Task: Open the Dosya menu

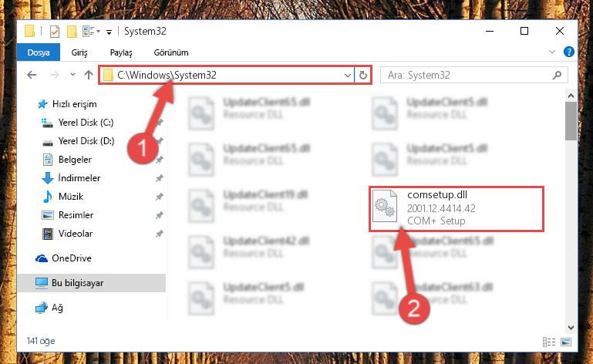Action: coord(39,52)
